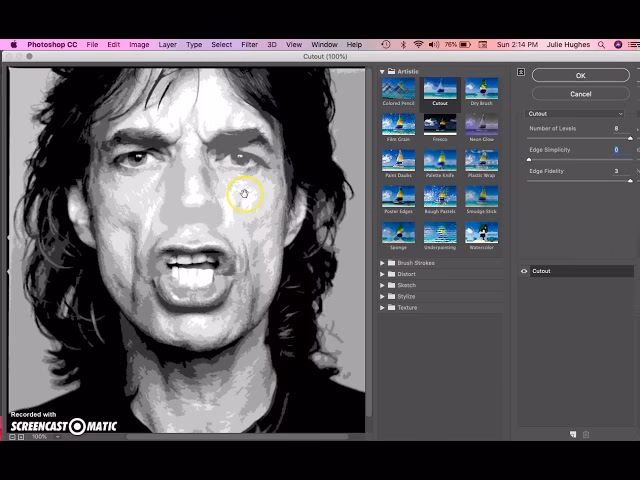Pick the Plastic Wrap filter thumbnail
The height and width of the screenshot is (480, 640).
point(482,160)
